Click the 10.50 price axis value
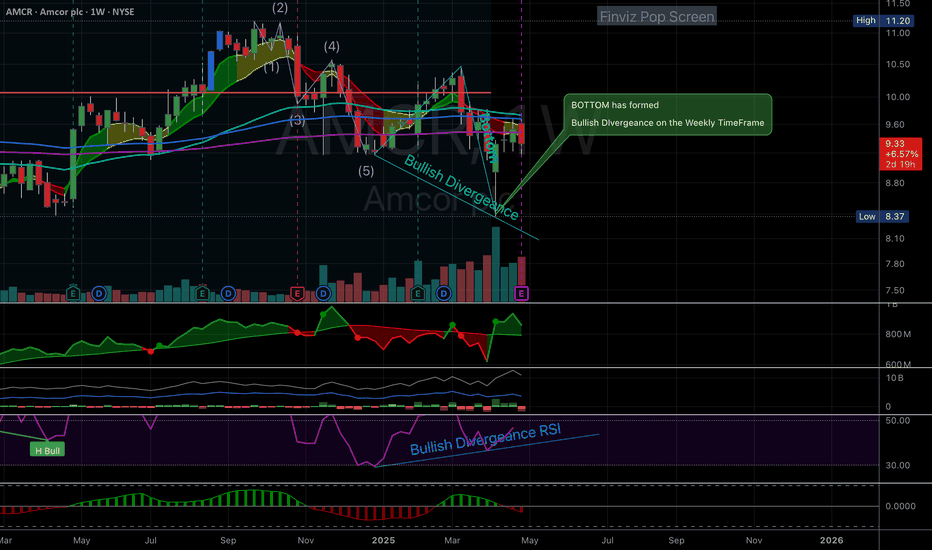This screenshot has width=932, height=550. tap(898, 65)
